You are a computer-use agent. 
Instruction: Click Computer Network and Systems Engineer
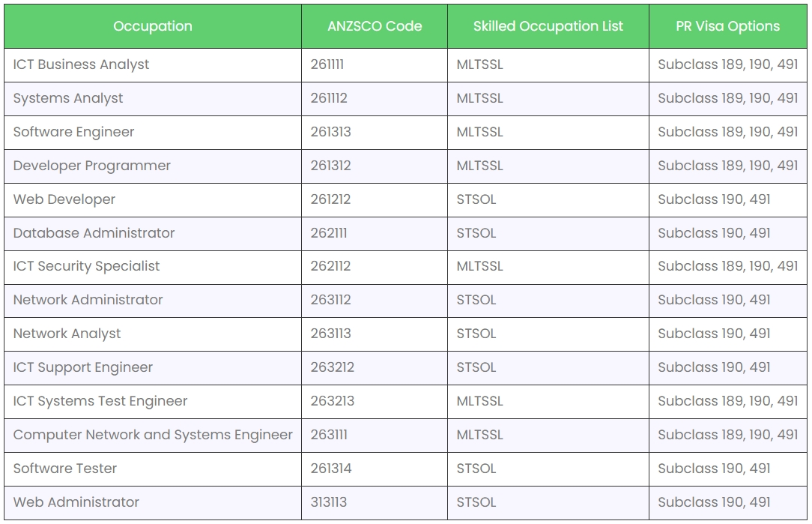pyautogui.click(x=153, y=435)
